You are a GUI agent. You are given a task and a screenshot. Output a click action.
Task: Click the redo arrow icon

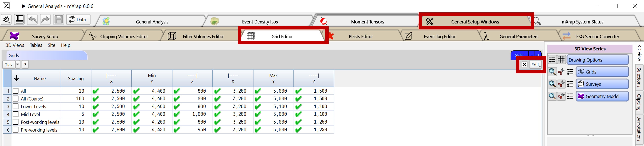(46, 19)
